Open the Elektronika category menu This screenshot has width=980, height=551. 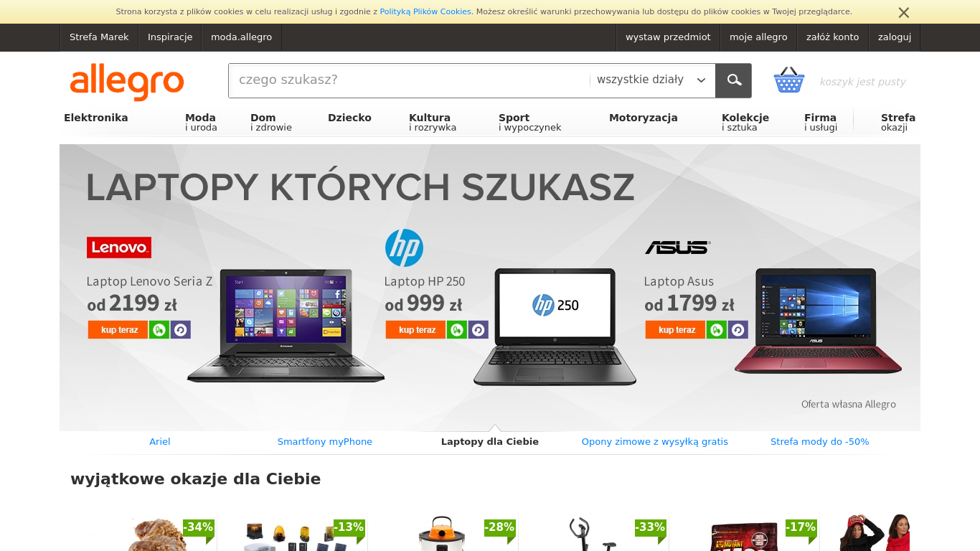coord(96,118)
